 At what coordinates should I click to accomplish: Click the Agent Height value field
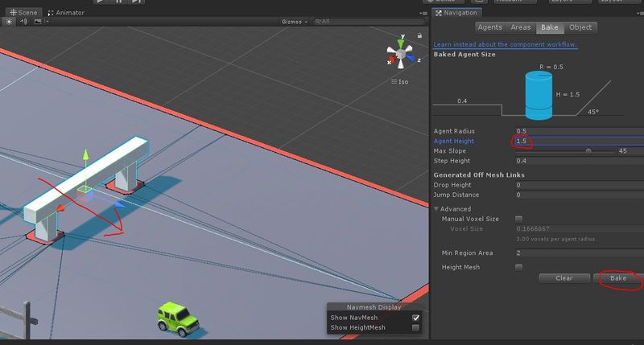coord(580,141)
